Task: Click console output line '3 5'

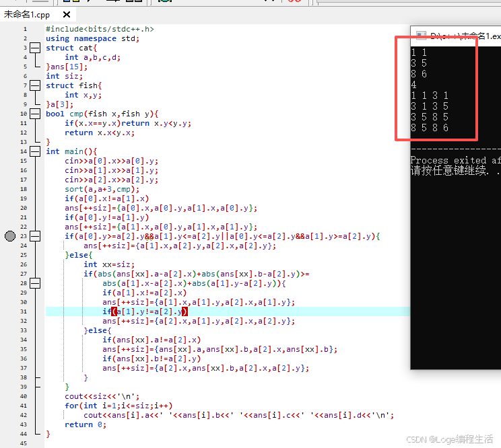Action: coord(419,63)
